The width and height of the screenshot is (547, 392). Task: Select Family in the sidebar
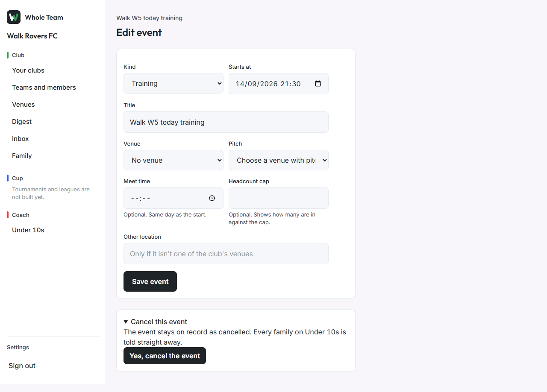point(22,156)
